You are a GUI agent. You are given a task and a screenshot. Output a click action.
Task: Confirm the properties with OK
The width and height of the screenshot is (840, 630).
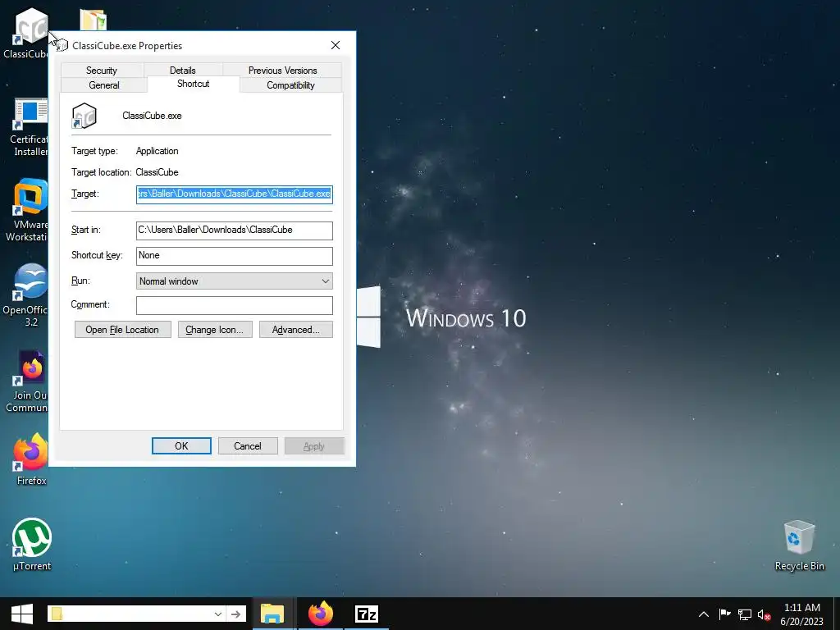point(181,445)
